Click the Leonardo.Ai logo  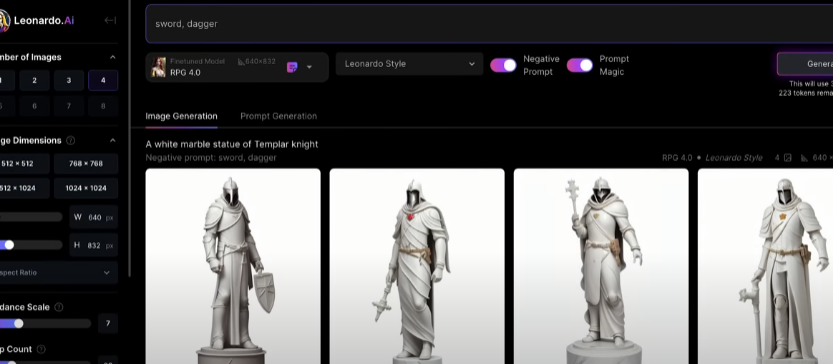click(x=37, y=21)
